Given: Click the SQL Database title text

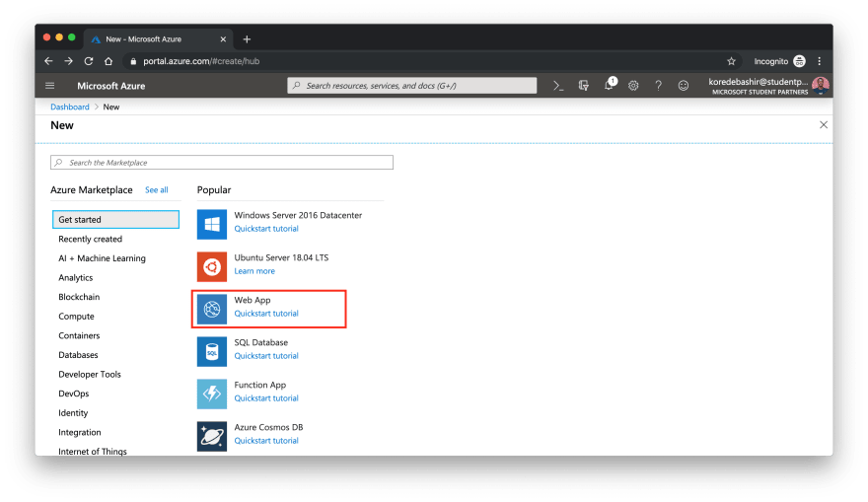Looking at the screenshot, I should (x=260, y=342).
